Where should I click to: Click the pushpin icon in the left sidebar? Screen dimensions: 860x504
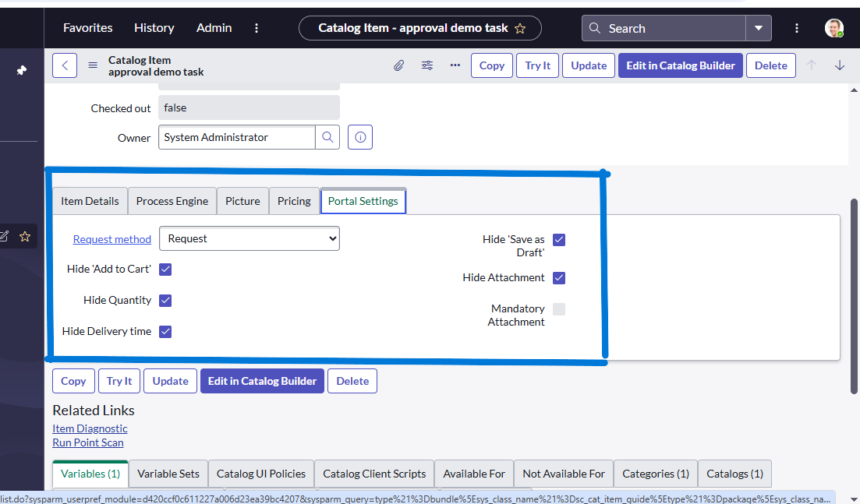(20, 69)
